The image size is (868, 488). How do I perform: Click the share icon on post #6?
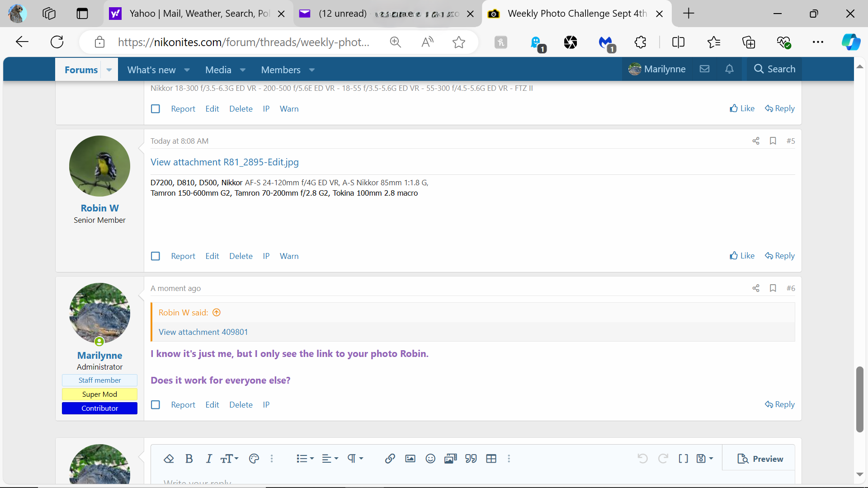[x=756, y=288]
